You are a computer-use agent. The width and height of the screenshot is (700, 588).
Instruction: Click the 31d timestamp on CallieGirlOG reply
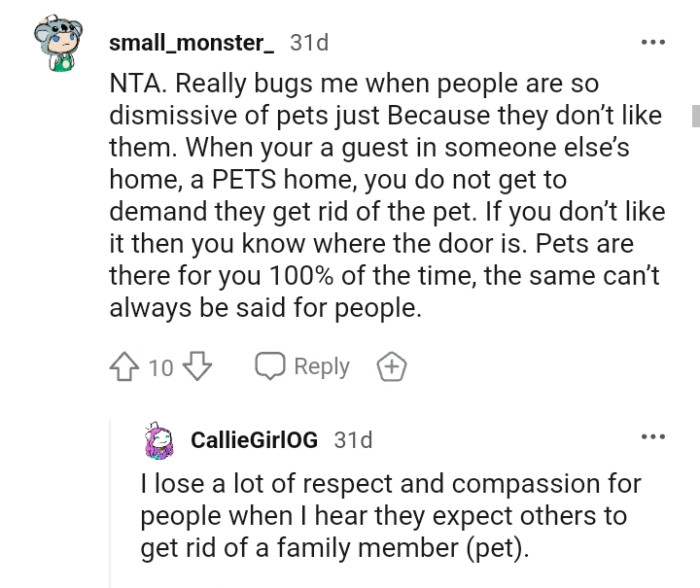tap(353, 440)
